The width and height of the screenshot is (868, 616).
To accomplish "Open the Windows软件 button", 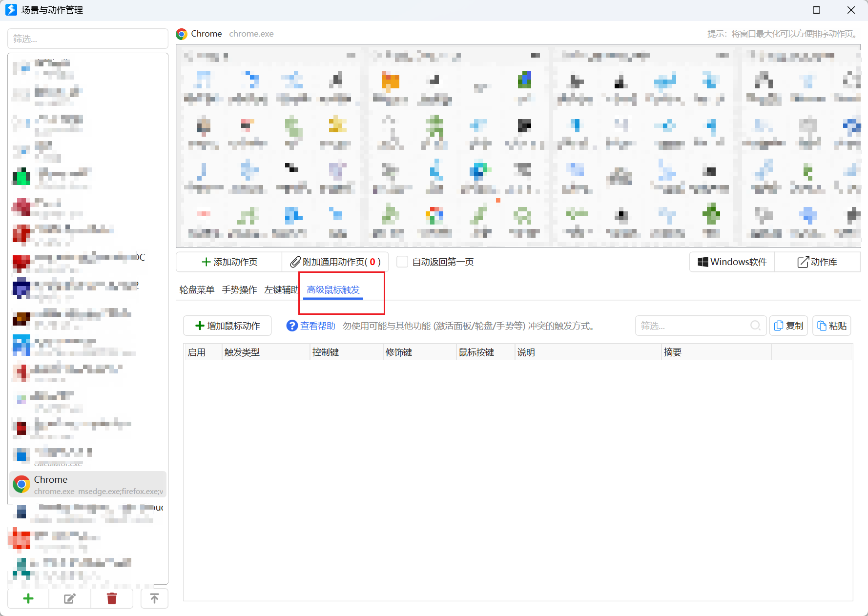I will [x=732, y=262].
